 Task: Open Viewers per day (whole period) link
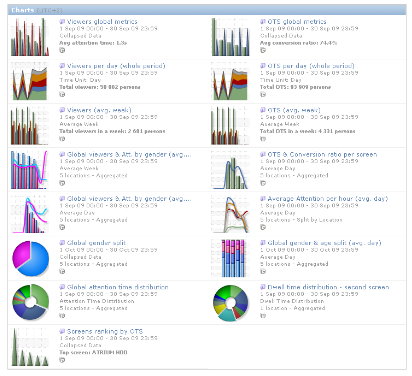click(116, 66)
